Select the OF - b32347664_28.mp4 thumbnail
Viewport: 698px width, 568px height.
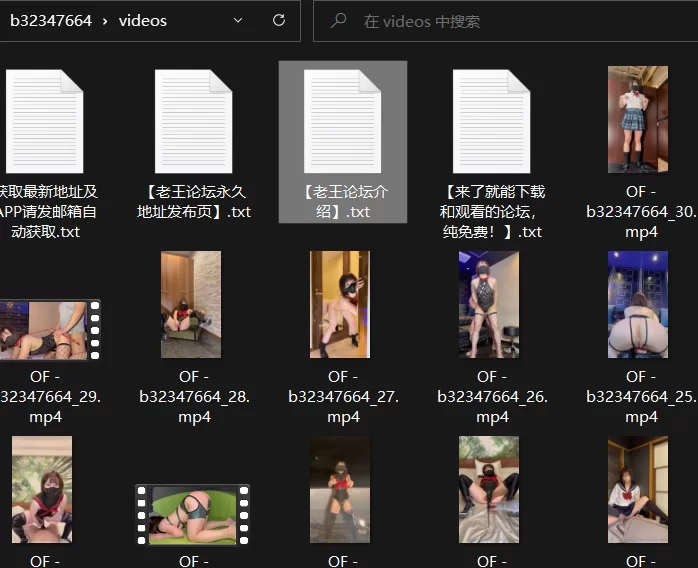pos(191,304)
